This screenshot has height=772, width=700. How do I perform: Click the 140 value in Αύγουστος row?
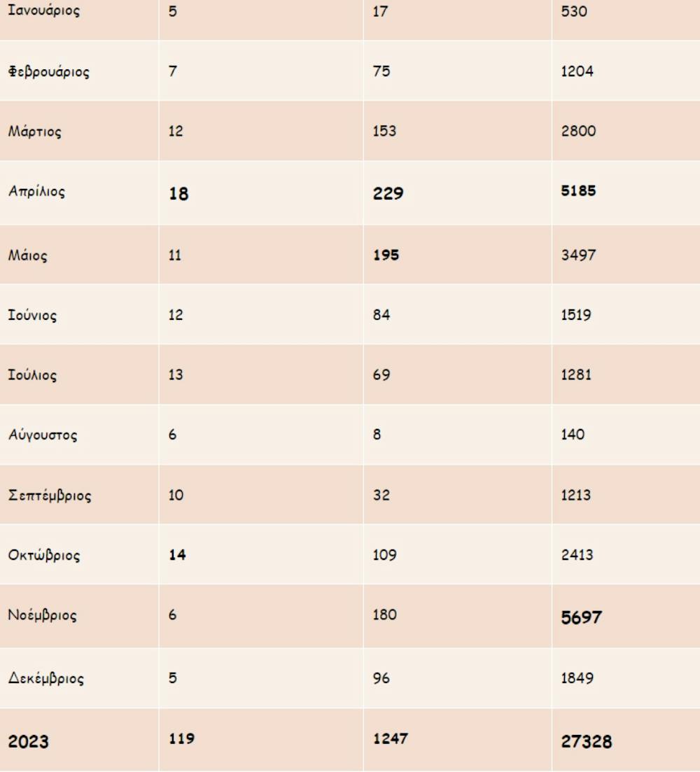[x=573, y=435]
